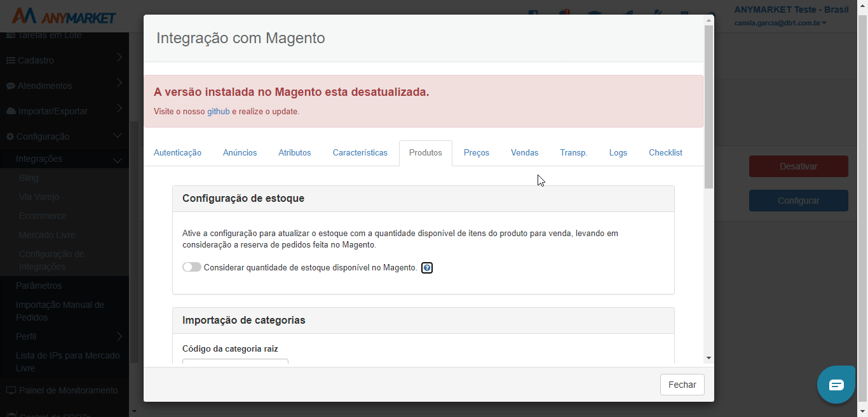Expand the Importar/Exportar menu chevron
The image size is (868, 417).
119,109
